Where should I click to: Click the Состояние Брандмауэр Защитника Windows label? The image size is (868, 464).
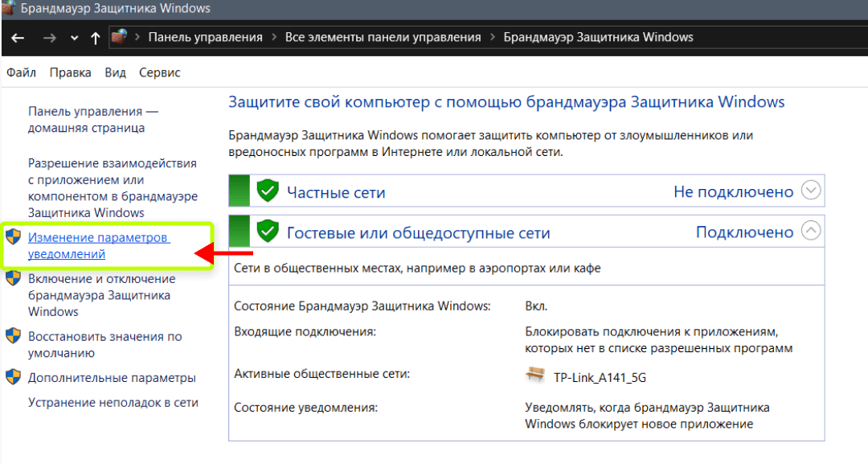point(362,306)
